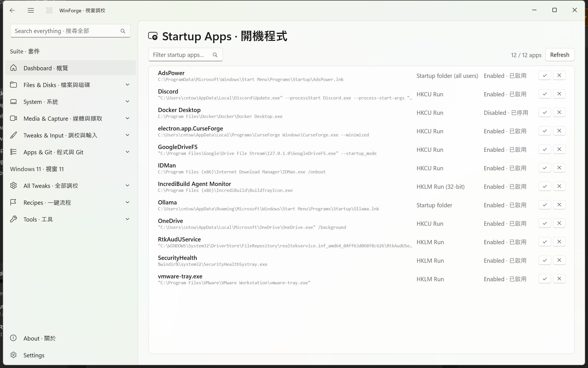
Task: Click the Tweaks & Input pen icon
Action: pyautogui.click(x=13, y=135)
